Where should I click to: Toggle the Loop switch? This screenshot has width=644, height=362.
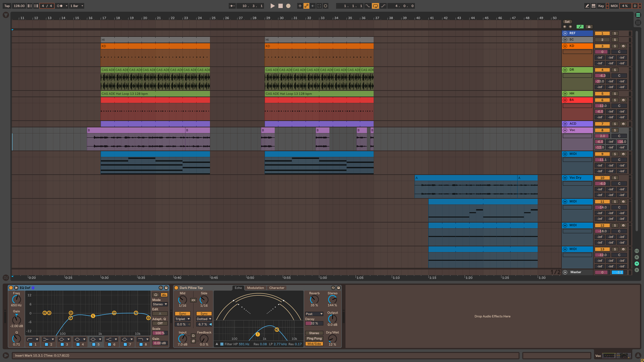375,6
